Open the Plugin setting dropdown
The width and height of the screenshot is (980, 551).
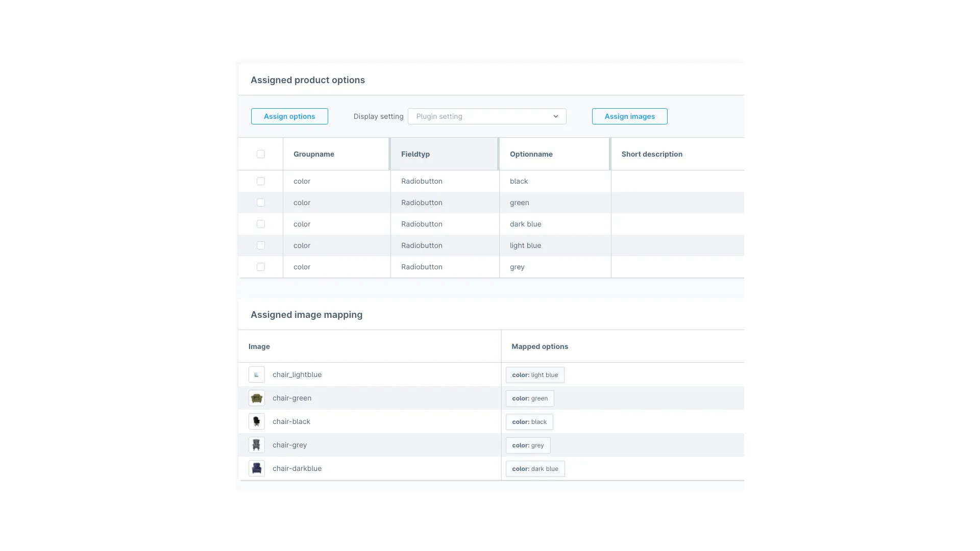[486, 116]
